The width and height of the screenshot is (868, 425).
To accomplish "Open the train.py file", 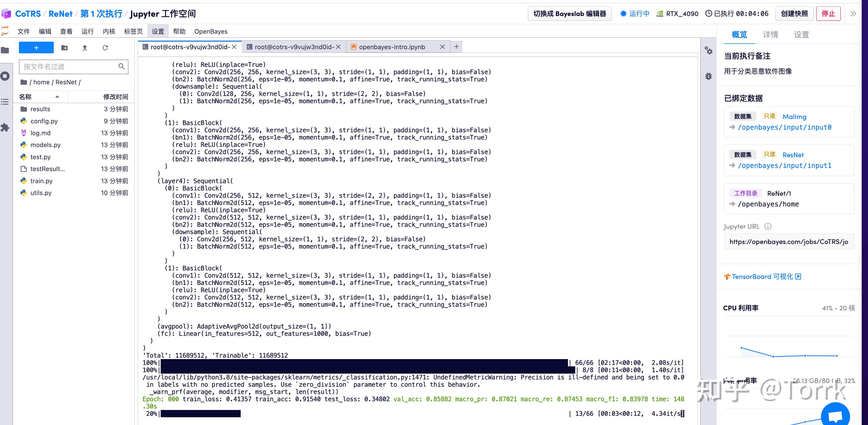I will click(x=41, y=181).
